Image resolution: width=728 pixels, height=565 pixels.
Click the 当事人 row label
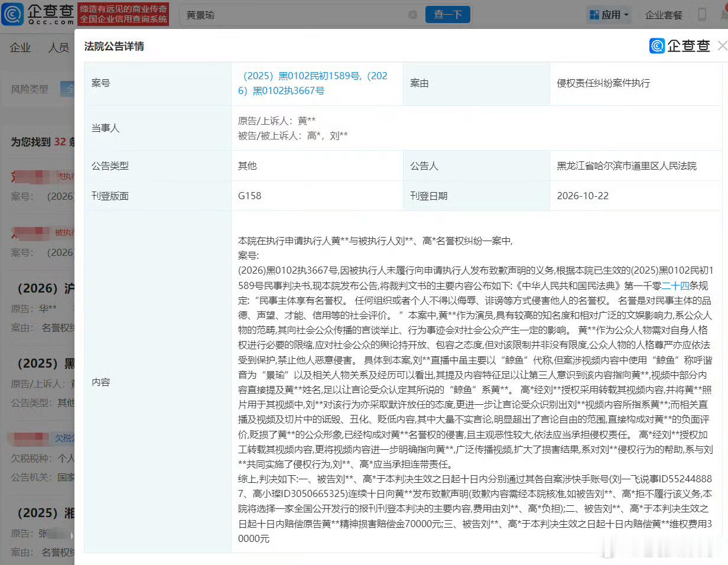[106, 128]
